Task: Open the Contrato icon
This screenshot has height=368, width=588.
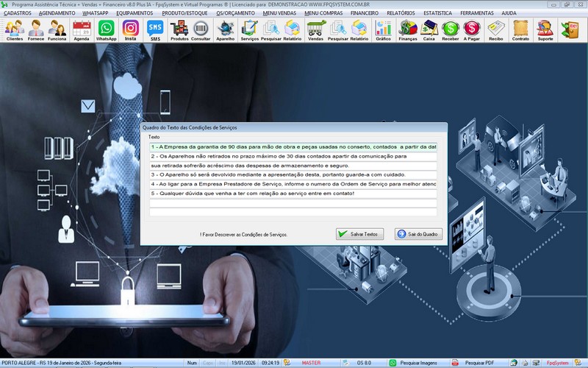Action: point(520,30)
